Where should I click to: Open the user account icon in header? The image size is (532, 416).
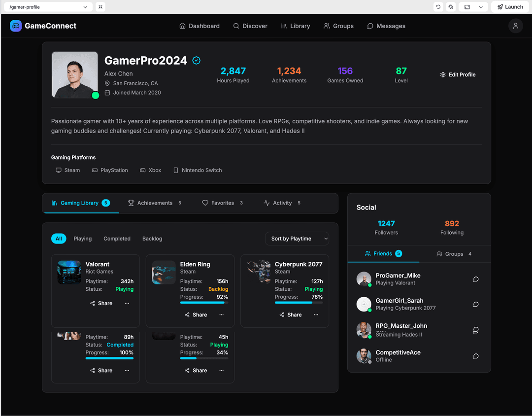pos(515,26)
